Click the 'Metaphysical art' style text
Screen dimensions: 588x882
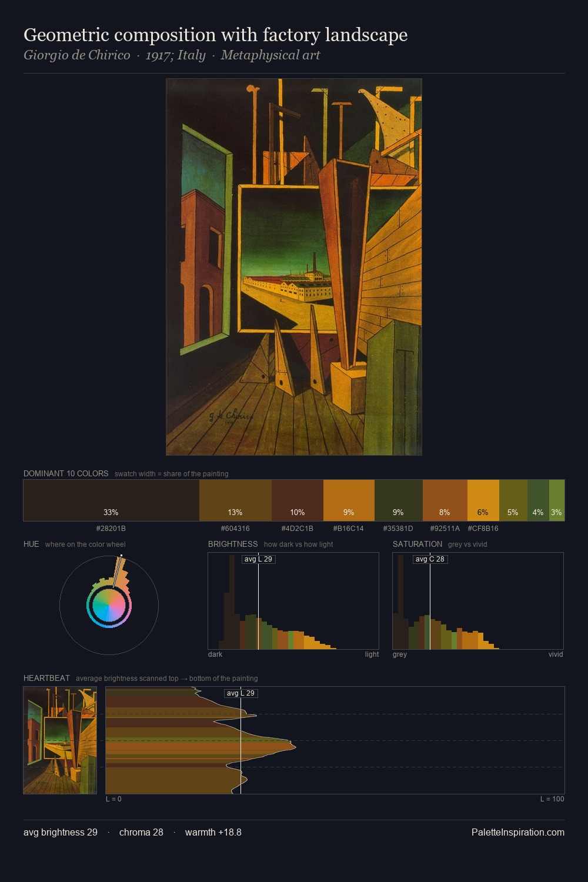pos(270,55)
